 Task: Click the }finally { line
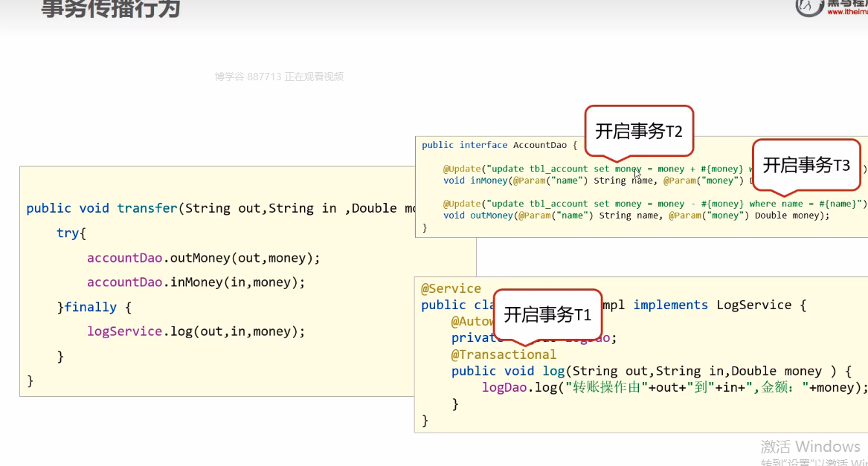(x=94, y=307)
